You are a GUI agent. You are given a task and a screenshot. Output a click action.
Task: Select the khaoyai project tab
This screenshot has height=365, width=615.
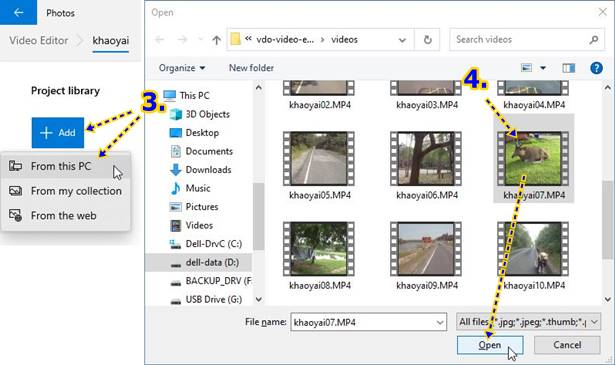(111, 41)
